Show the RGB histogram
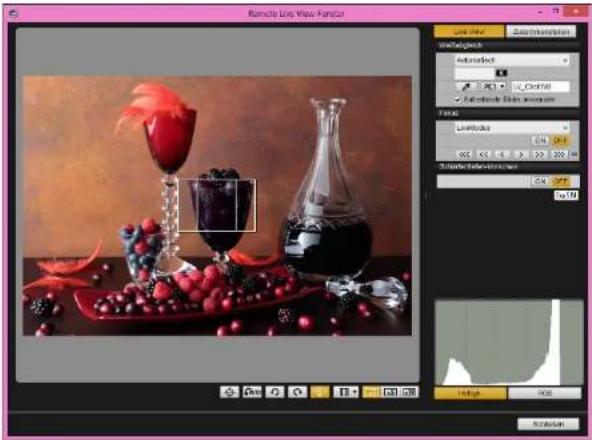Image resolution: width=592 pixels, height=440 pixels. pos(544,393)
